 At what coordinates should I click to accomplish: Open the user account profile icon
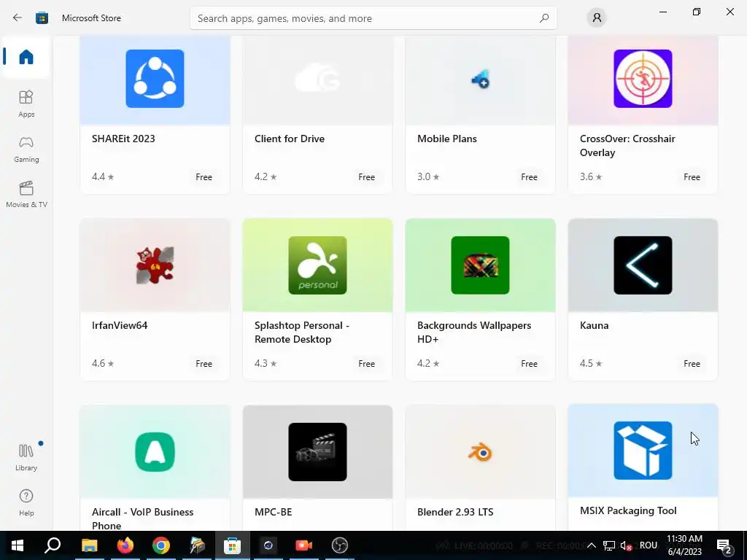pos(597,18)
